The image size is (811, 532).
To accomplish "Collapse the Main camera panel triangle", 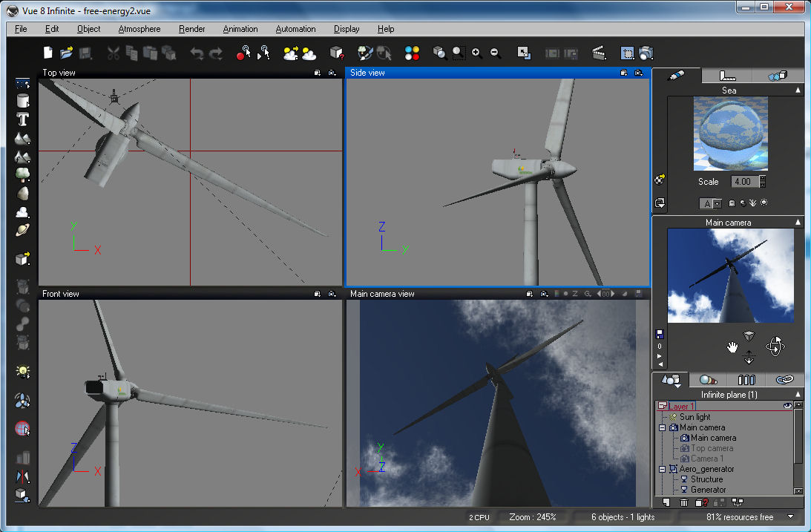I will (x=798, y=223).
